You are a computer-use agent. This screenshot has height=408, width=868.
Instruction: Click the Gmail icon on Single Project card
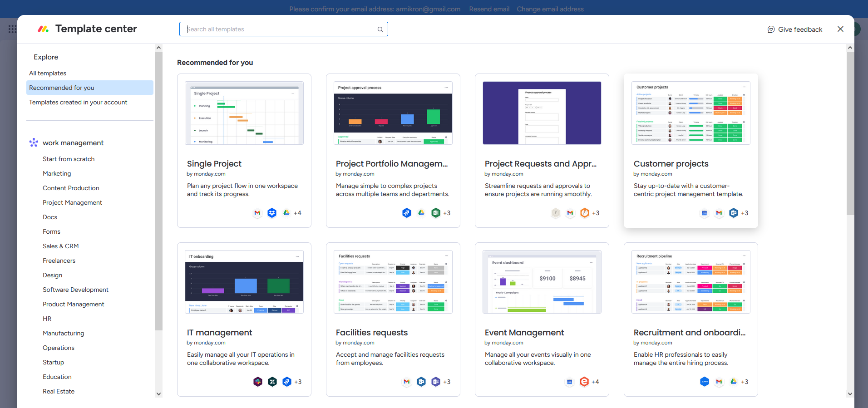coord(257,213)
